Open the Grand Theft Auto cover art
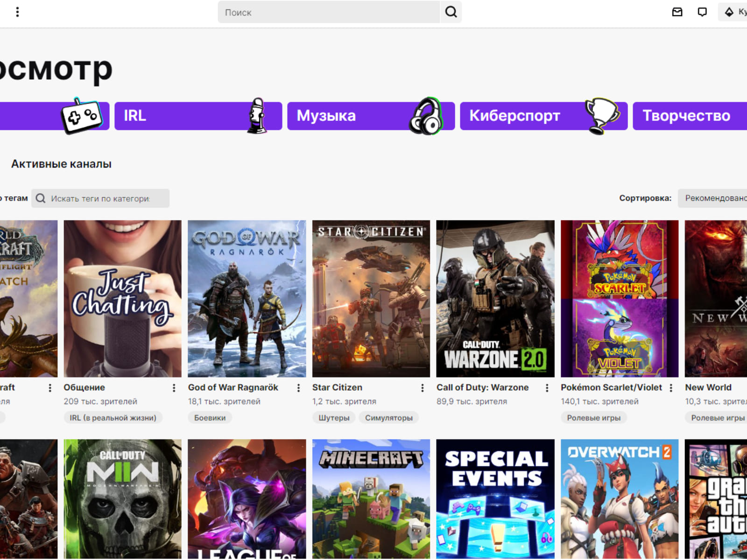Screen dimensions: 747x560 [716, 499]
